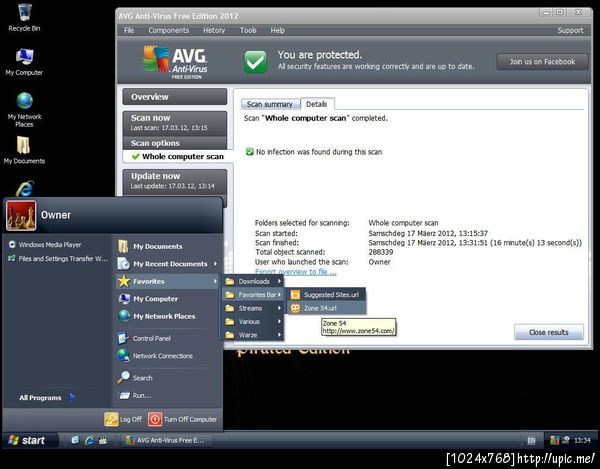Click the Scan now button

pyautogui.click(x=175, y=122)
